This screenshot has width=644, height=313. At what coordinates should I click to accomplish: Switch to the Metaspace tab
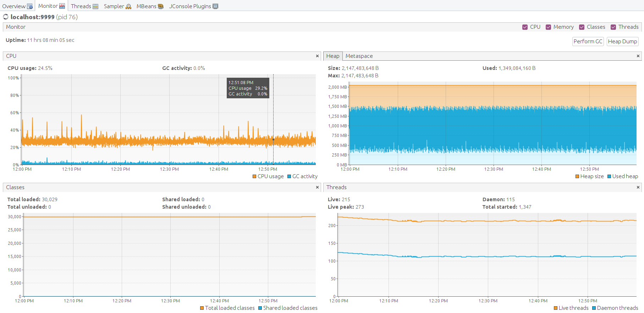click(359, 56)
